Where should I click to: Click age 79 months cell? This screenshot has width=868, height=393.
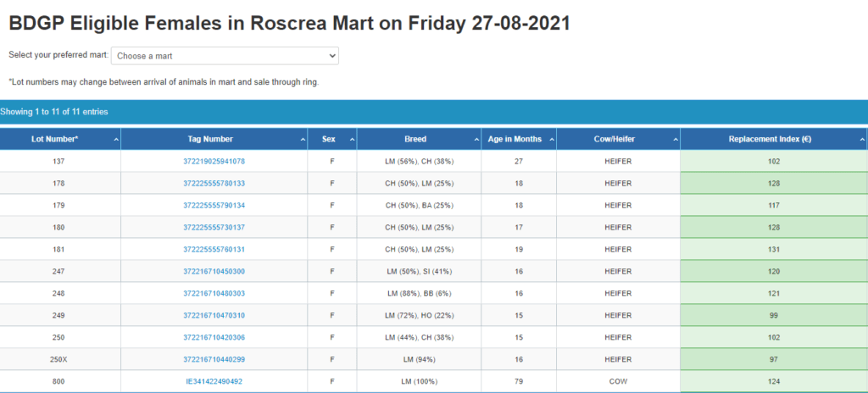pyautogui.click(x=519, y=381)
